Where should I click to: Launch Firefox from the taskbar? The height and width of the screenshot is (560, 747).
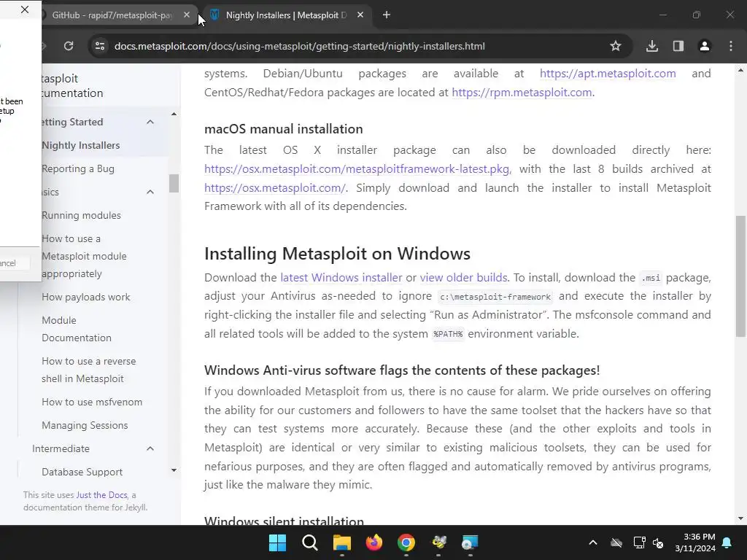click(374, 542)
